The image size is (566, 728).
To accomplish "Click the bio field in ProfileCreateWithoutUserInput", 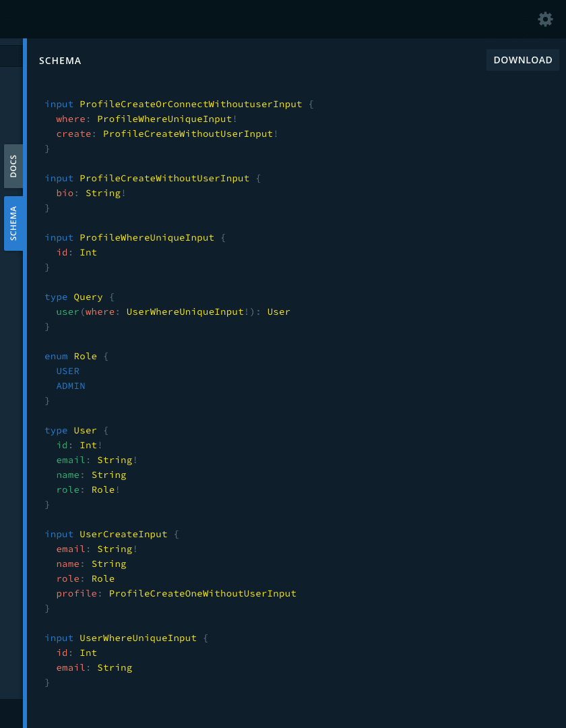I will click(x=65, y=193).
